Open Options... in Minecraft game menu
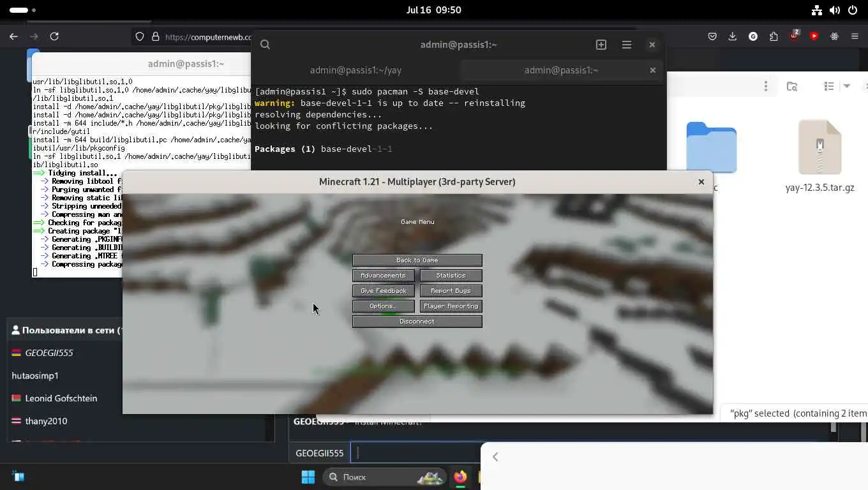The height and width of the screenshot is (490, 868). pyautogui.click(x=383, y=306)
